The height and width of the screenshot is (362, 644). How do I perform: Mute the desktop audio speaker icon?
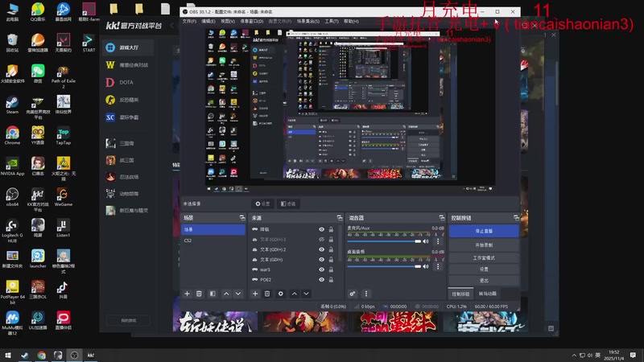click(426, 266)
